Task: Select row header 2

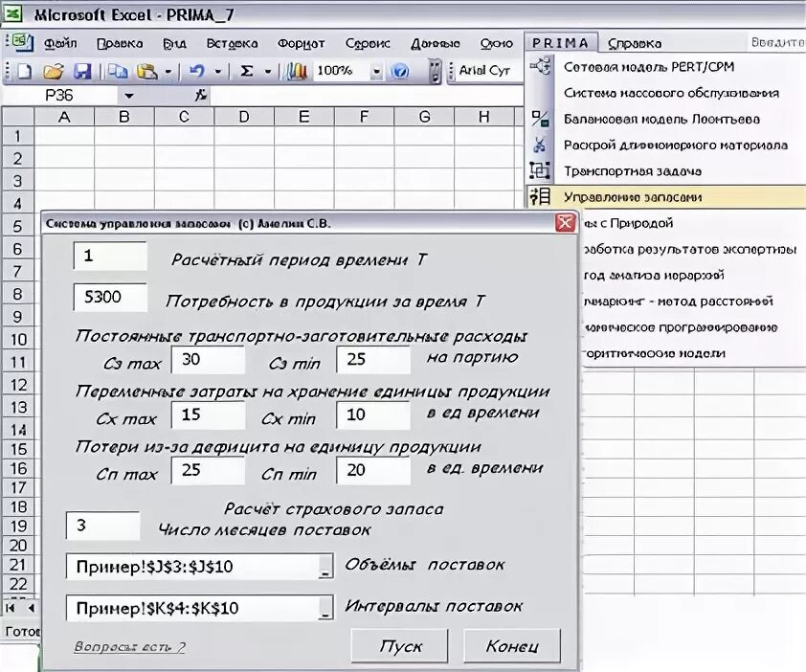Action: [18, 158]
